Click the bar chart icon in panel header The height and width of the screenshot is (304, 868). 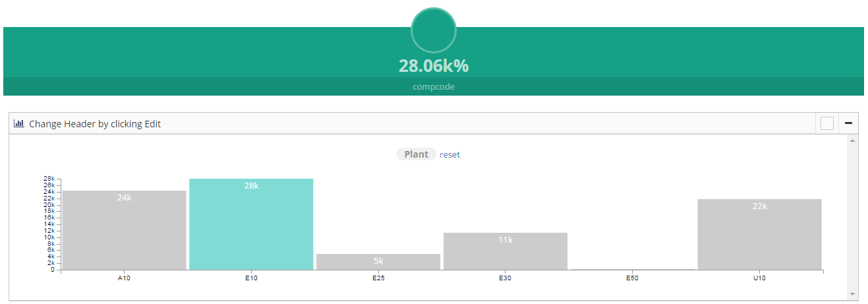tap(18, 123)
